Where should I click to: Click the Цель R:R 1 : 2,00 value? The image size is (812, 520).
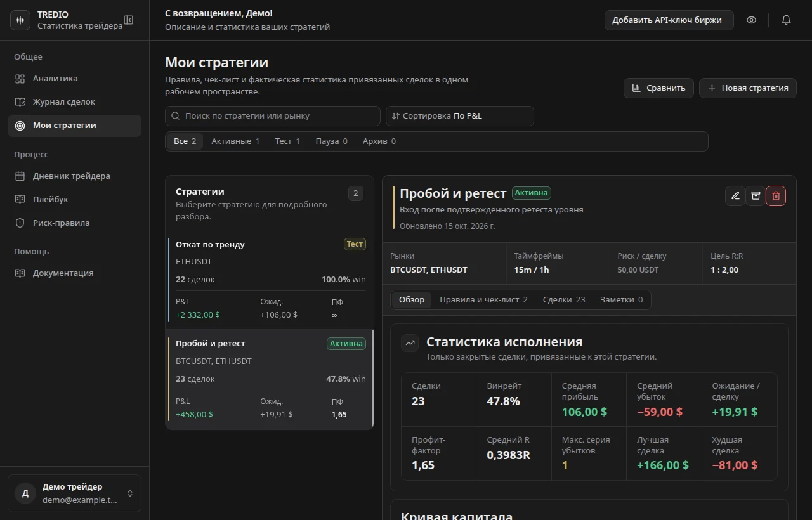pyautogui.click(x=724, y=270)
